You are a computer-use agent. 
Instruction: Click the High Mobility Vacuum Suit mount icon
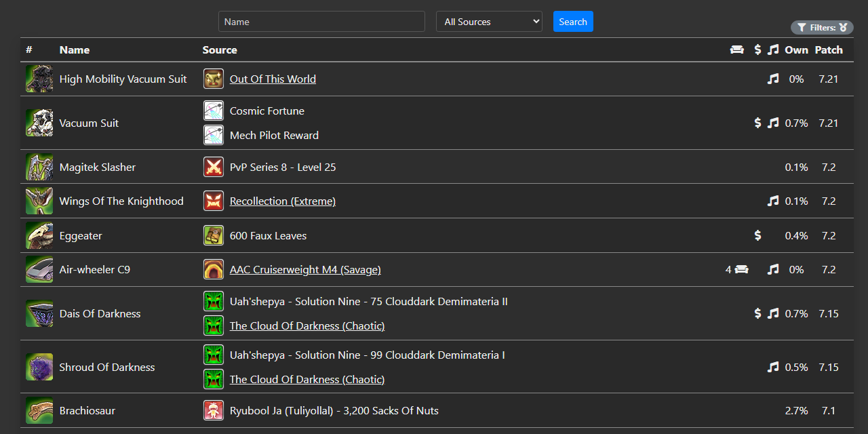click(x=39, y=79)
